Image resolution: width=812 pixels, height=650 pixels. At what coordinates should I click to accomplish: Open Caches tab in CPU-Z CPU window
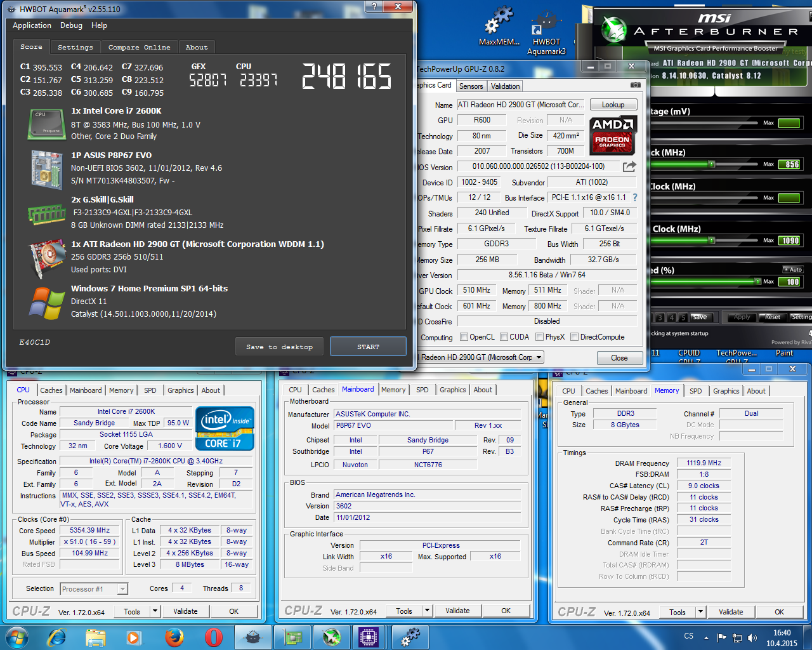tap(51, 390)
